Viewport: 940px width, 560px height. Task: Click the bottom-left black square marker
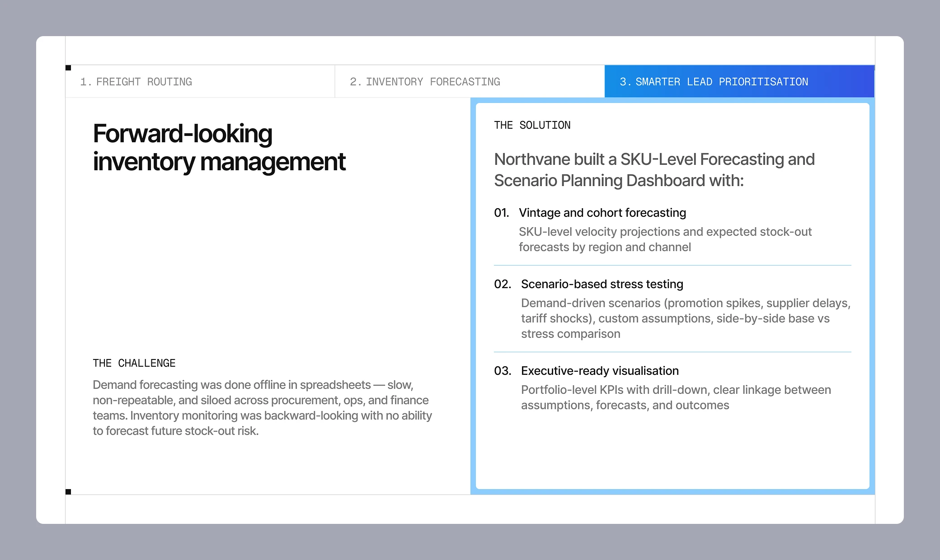tap(68, 492)
